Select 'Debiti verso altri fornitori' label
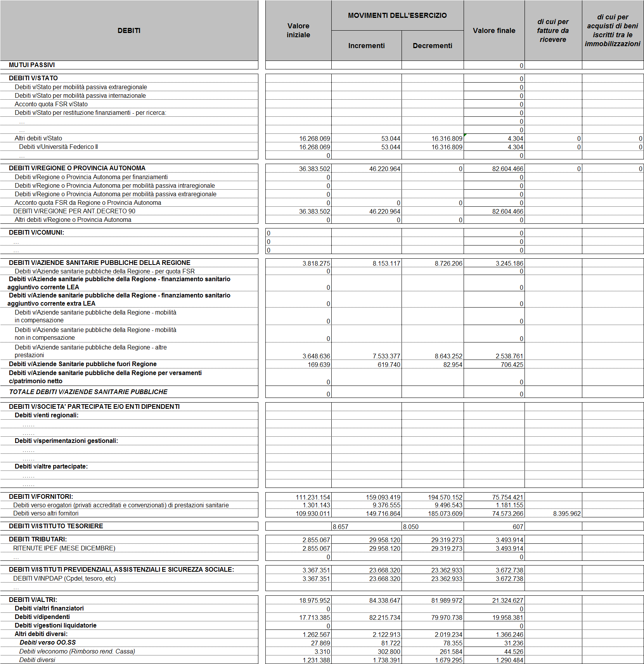The height and width of the screenshot is (664, 644). pos(46,513)
